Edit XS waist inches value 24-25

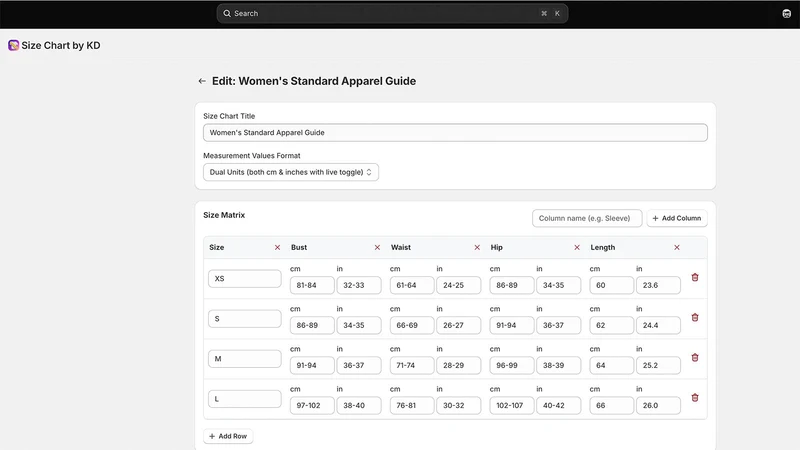[459, 285]
